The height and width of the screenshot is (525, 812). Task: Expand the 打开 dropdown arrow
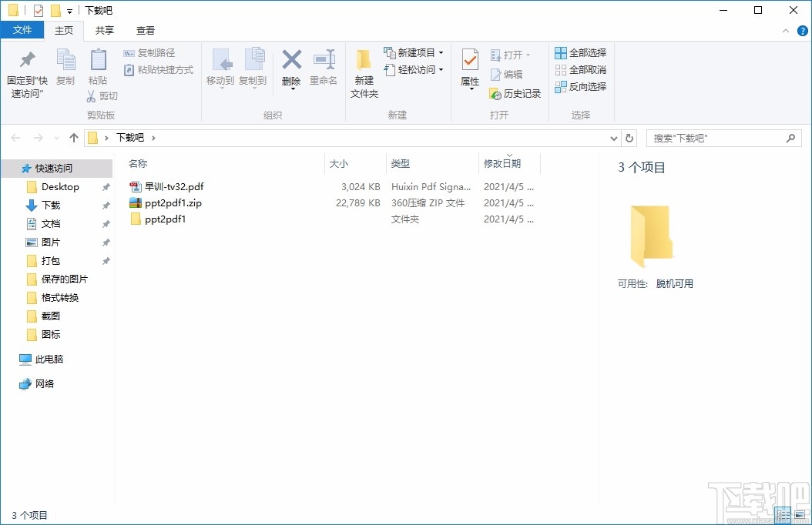pyautogui.click(x=528, y=54)
